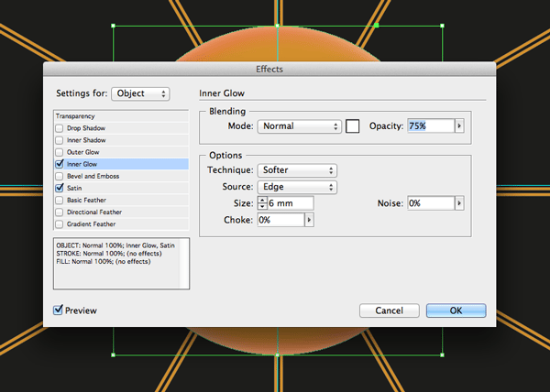550x392 pixels.
Task: Uncheck the Satin effect checkbox
Action: coord(60,188)
